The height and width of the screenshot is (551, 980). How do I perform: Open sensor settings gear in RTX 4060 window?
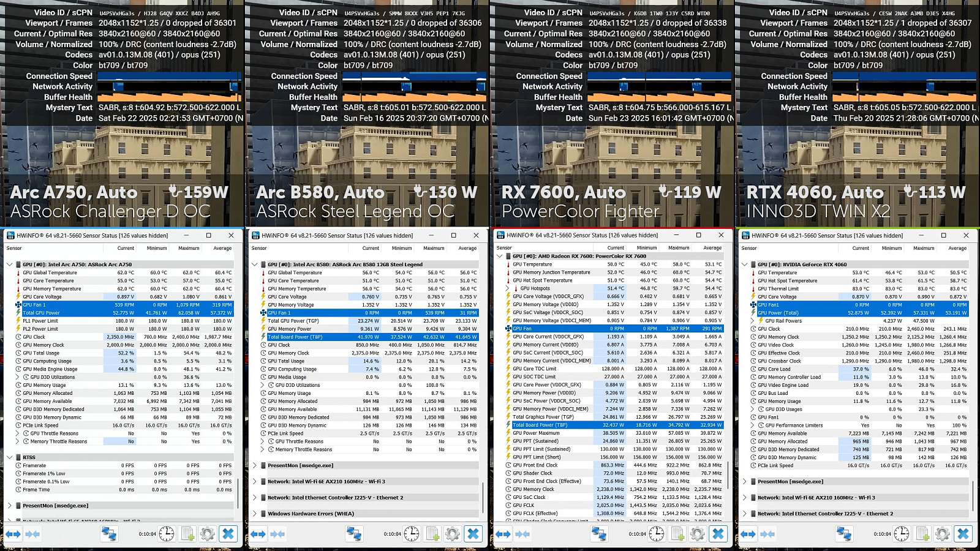pyautogui.click(x=943, y=534)
